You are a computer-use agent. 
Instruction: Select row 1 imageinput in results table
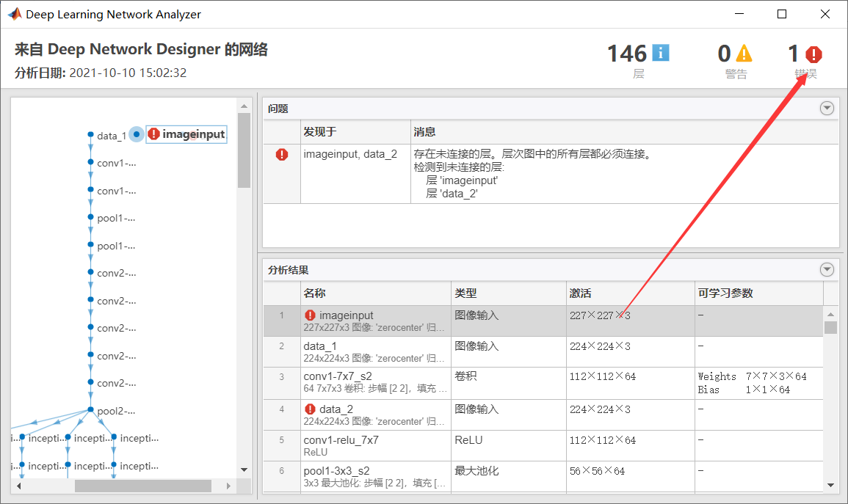point(543,321)
